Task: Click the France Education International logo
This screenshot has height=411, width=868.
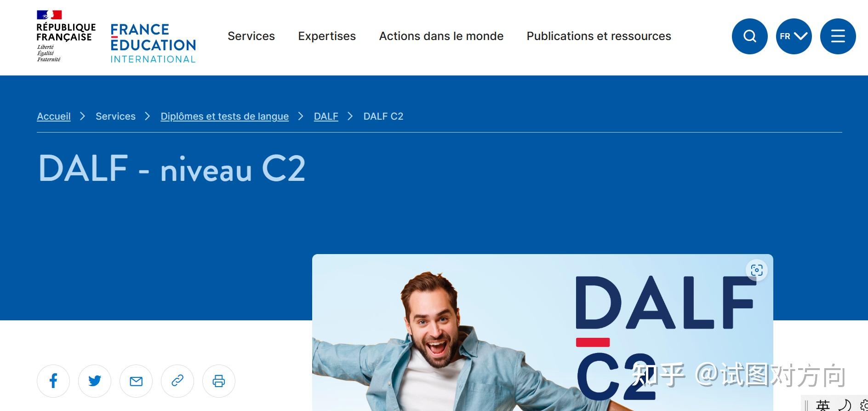Action: click(153, 43)
